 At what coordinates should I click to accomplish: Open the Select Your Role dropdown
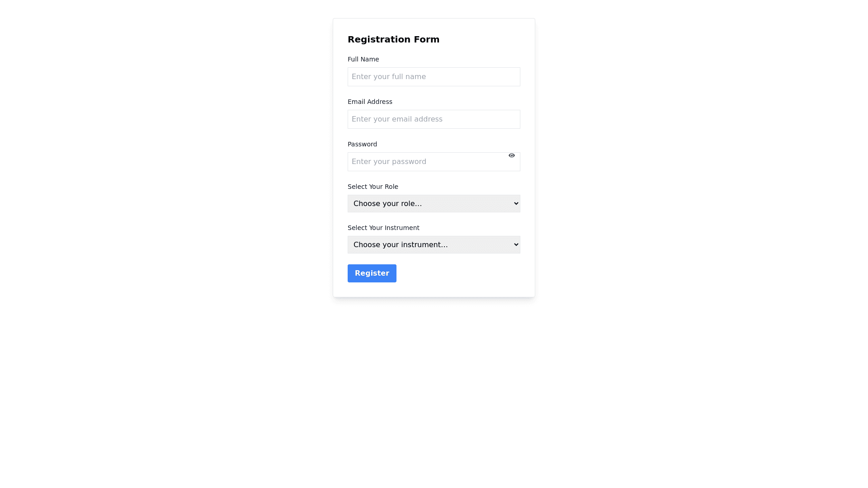tap(434, 203)
